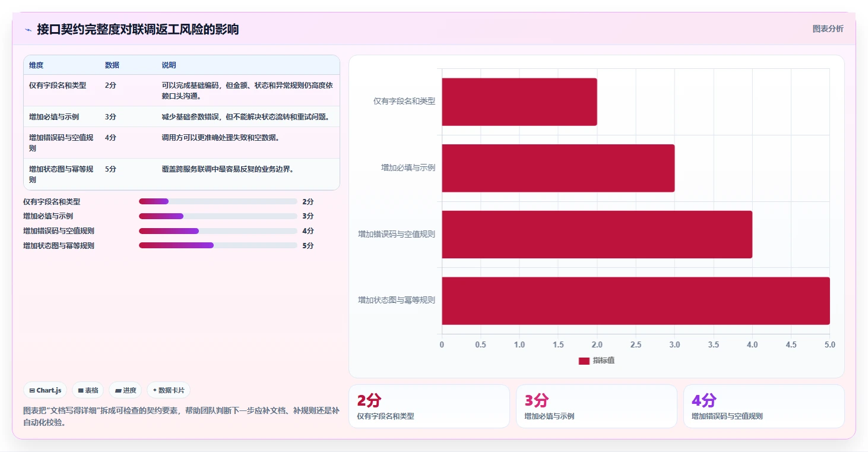Click the 增加状态图与幂等规则 chart axis label

click(x=397, y=301)
